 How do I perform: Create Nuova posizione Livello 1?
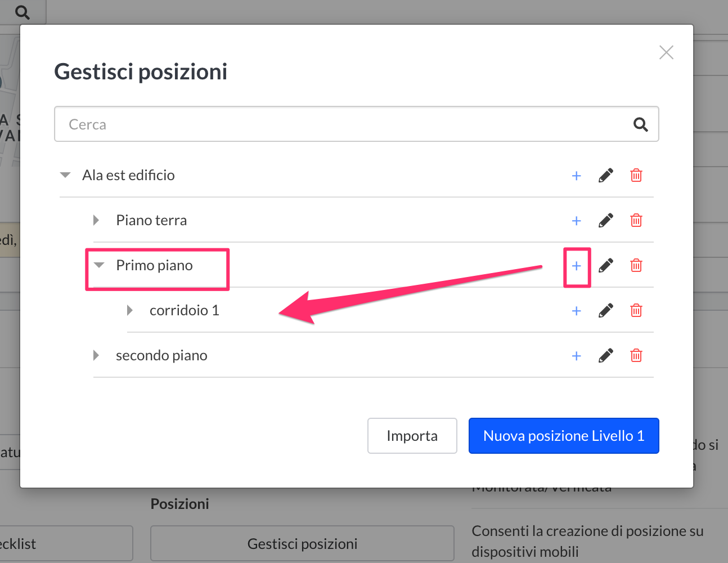pos(564,436)
